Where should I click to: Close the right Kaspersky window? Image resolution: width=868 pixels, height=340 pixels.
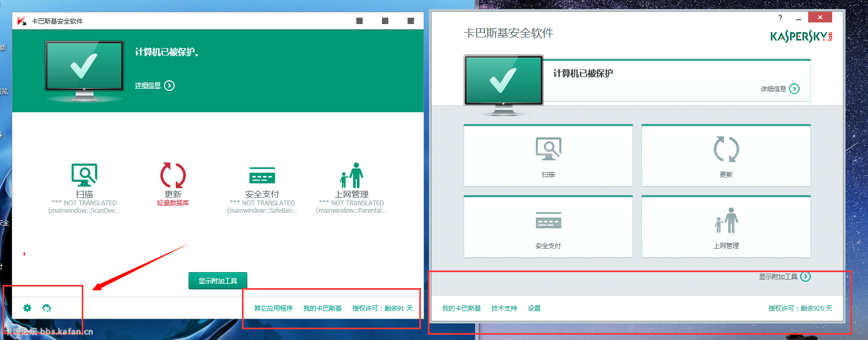coord(820,18)
